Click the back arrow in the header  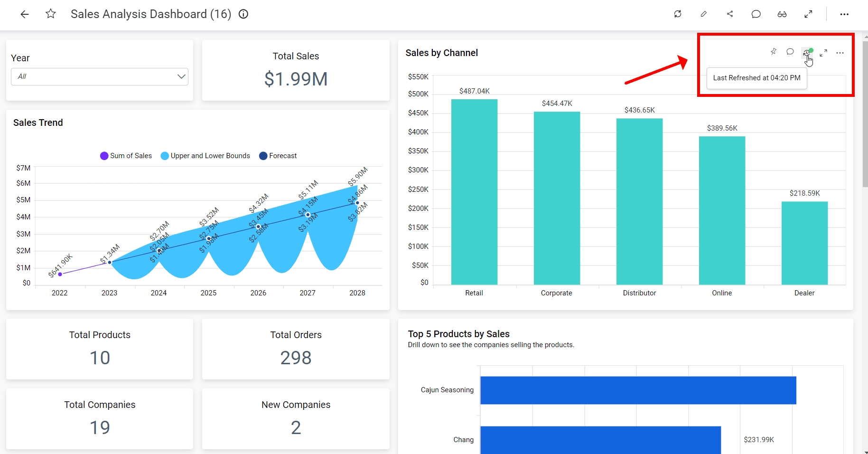click(x=25, y=14)
